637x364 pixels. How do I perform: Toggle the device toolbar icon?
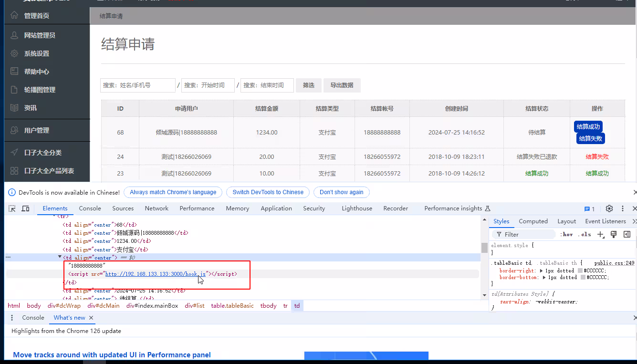pyautogui.click(x=26, y=208)
